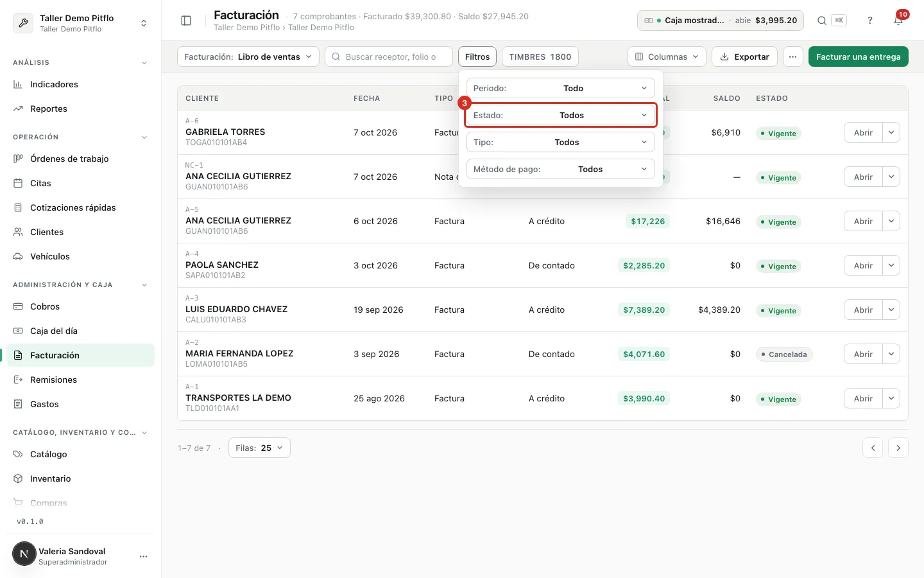Go to Órdenes de trabajo
The width and height of the screenshot is (924, 578).
(x=80, y=159)
